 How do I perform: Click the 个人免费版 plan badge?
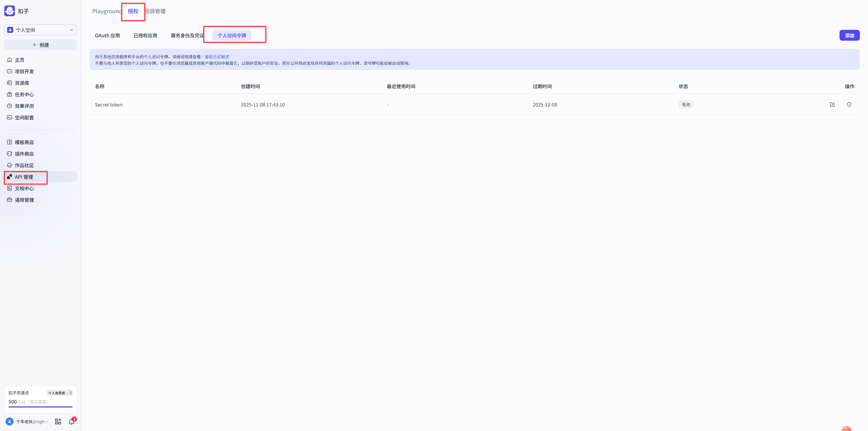(x=59, y=393)
